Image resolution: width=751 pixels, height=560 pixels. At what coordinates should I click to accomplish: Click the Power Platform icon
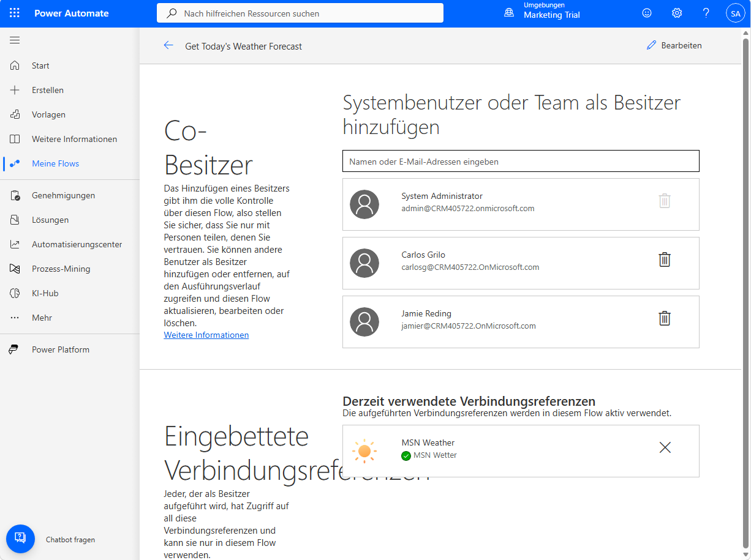pos(15,349)
